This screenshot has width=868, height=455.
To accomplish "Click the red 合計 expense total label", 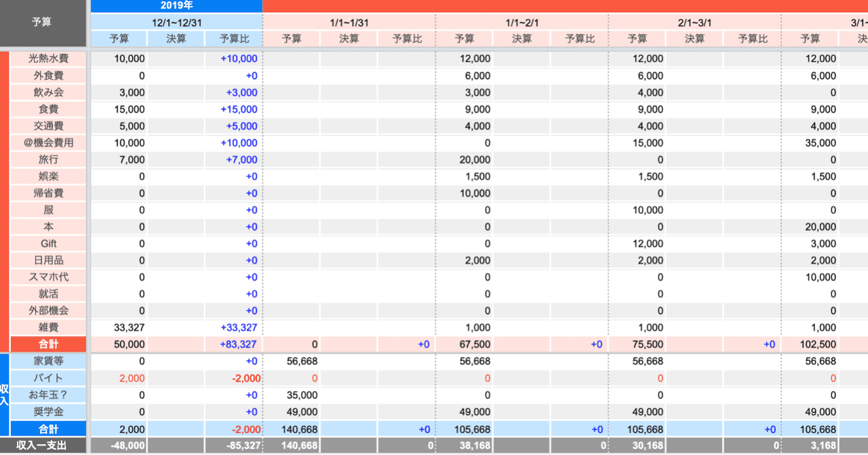I will 48,344.
